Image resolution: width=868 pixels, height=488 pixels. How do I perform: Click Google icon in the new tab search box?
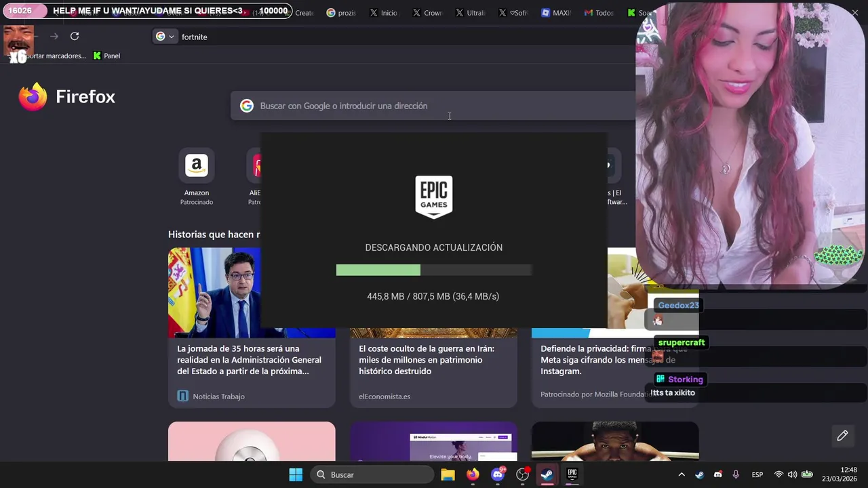247,106
